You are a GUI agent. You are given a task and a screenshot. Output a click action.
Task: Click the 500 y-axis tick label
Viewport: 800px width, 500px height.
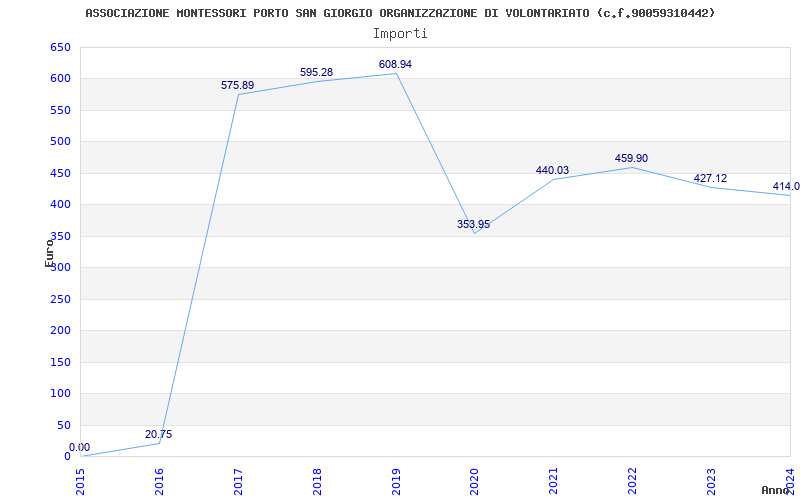[60, 142]
